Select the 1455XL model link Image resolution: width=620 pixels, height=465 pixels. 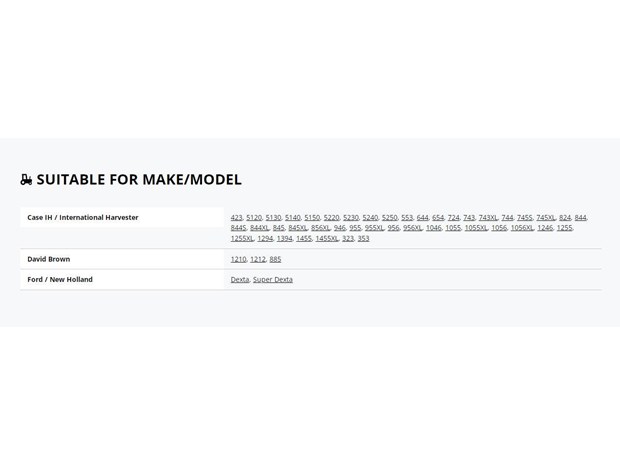327,238
